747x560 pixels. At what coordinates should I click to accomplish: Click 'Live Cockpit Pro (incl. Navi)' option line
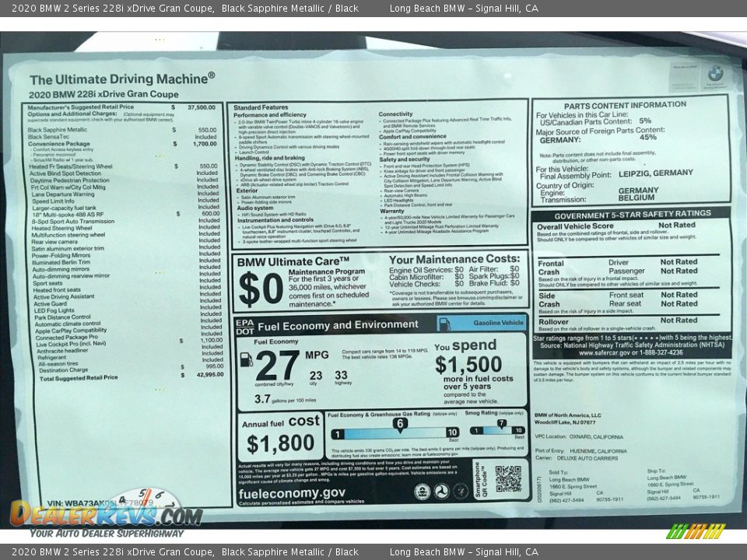71,344
